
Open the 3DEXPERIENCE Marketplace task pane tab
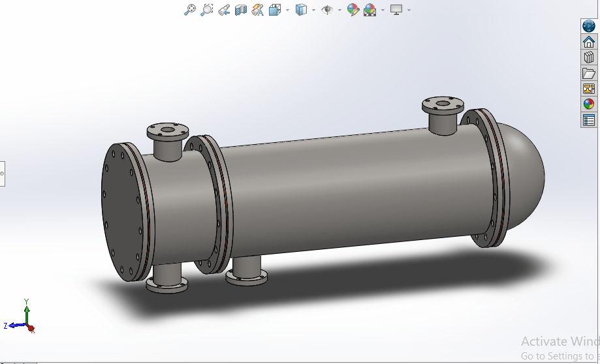click(589, 26)
